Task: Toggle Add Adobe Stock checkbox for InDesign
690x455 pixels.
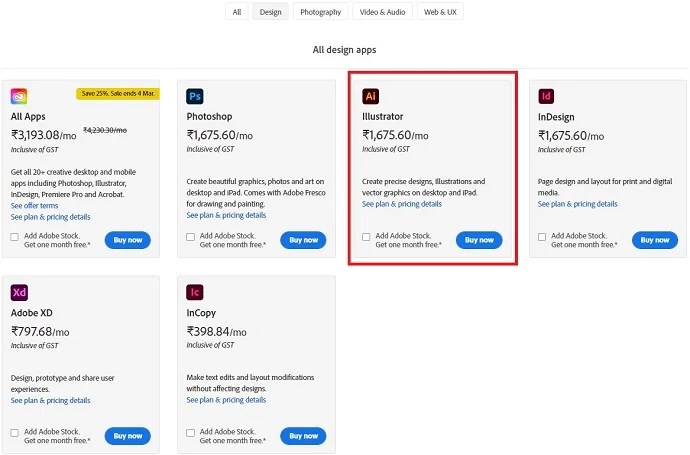Action: [542, 237]
